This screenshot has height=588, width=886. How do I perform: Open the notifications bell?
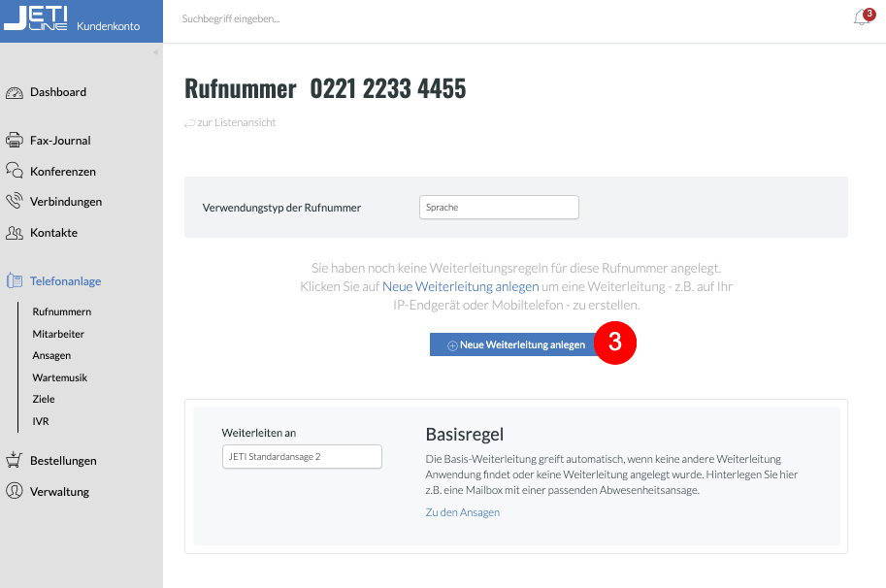click(x=862, y=17)
